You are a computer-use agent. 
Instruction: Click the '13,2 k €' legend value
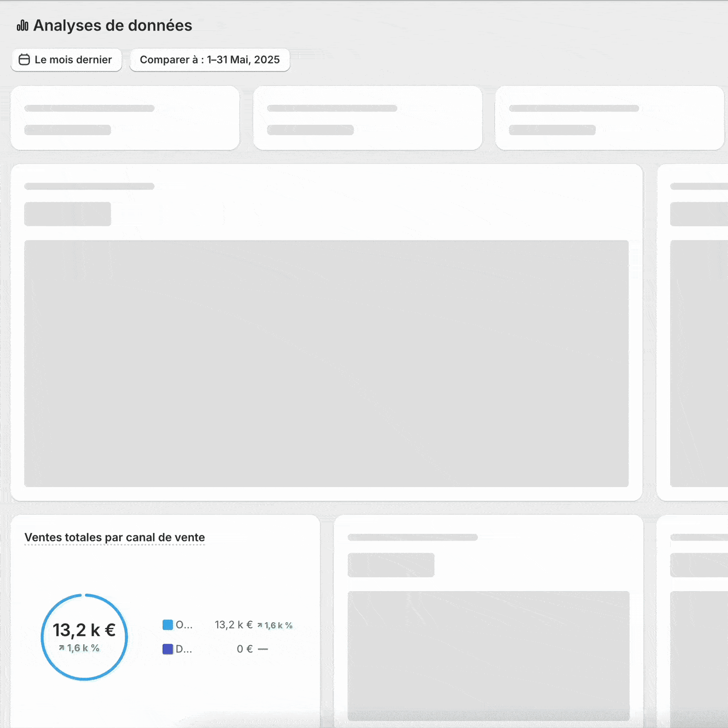click(234, 625)
